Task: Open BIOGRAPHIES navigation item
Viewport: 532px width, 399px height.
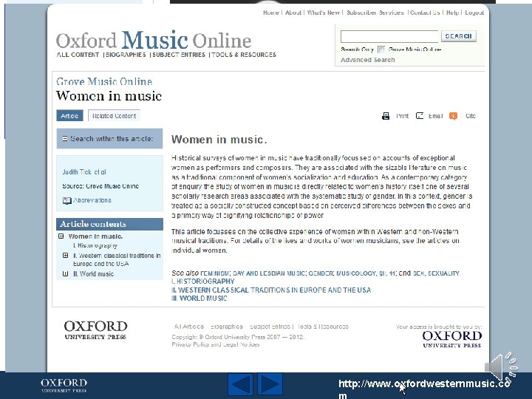Action: 126,55
